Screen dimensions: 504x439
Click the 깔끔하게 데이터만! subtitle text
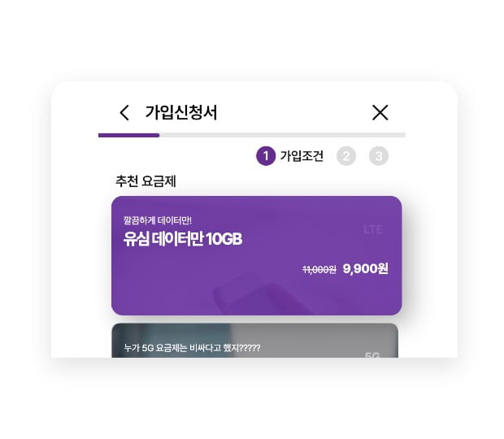pos(158,220)
